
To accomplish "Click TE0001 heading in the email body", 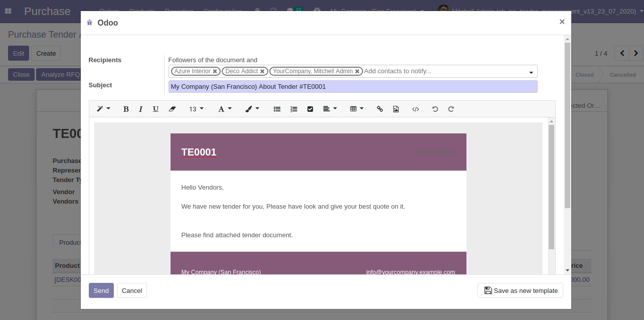I will pyautogui.click(x=199, y=152).
